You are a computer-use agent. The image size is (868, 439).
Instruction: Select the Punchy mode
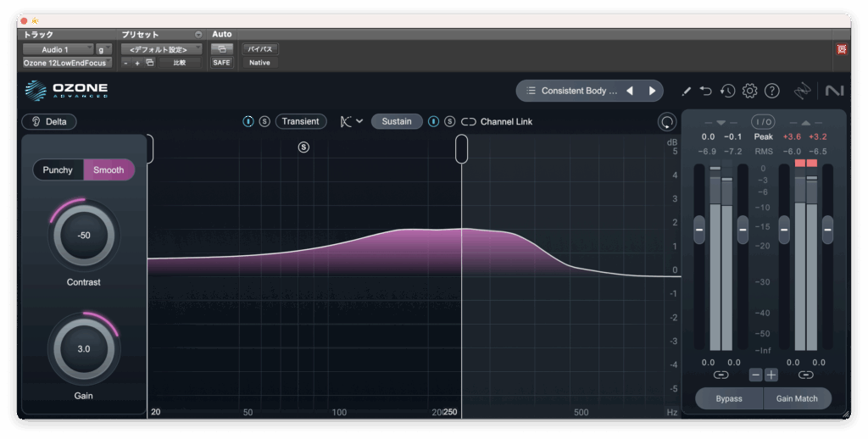point(58,169)
